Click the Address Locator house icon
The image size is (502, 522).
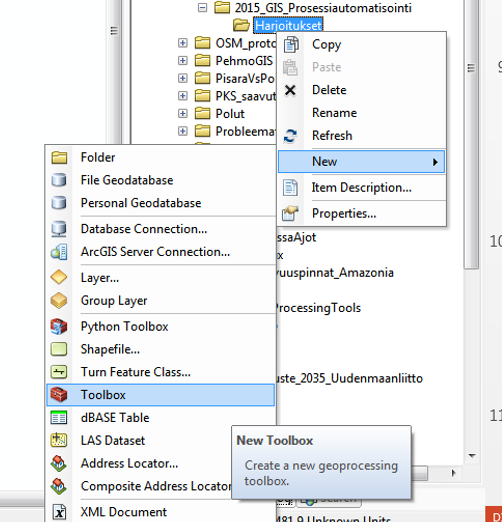click(x=59, y=463)
